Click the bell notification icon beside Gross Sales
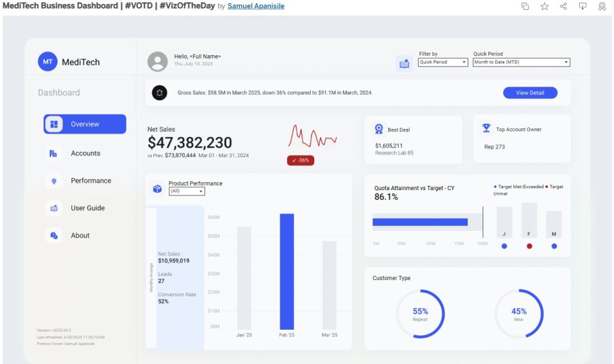This screenshot has width=614, height=364. [x=159, y=92]
